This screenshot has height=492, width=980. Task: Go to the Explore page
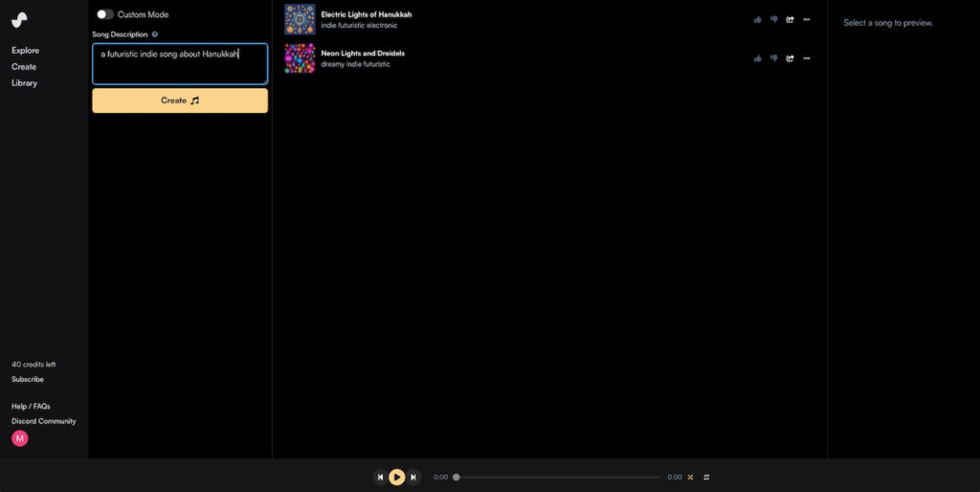[26, 51]
